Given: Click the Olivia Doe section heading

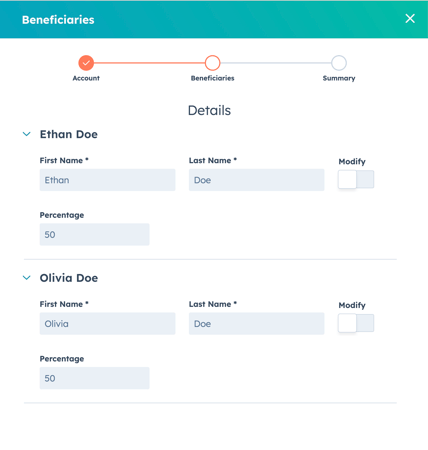Looking at the screenshot, I should tap(69, 278).
